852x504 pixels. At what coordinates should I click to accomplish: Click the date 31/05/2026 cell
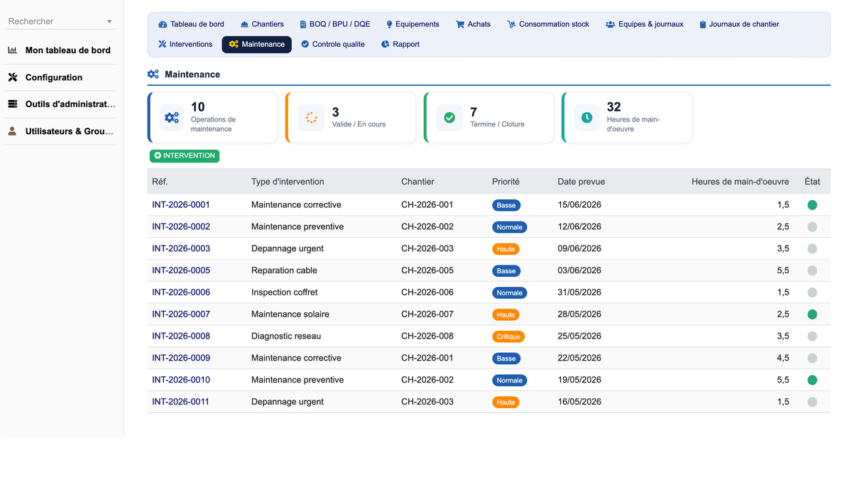point(579,292)
